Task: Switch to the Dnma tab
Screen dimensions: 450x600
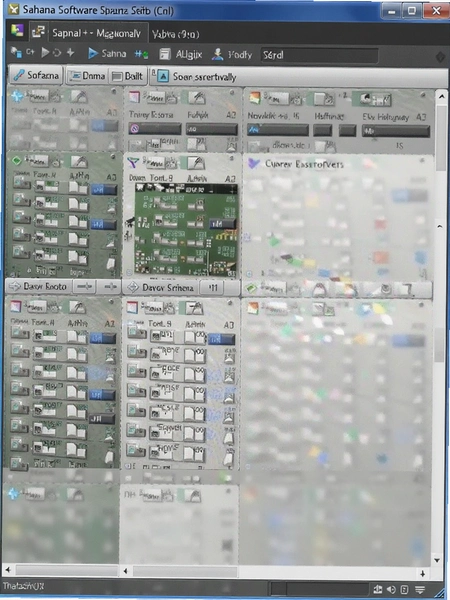Action: [88, 76]
